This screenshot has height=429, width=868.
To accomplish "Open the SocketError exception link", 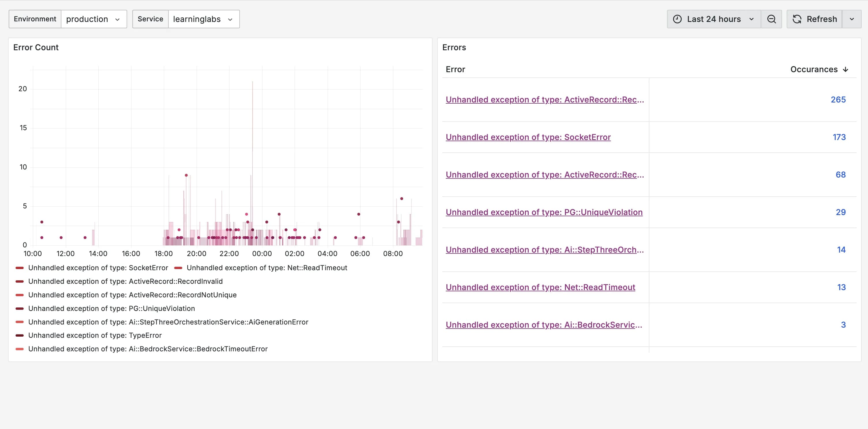I will pos(528,137).
